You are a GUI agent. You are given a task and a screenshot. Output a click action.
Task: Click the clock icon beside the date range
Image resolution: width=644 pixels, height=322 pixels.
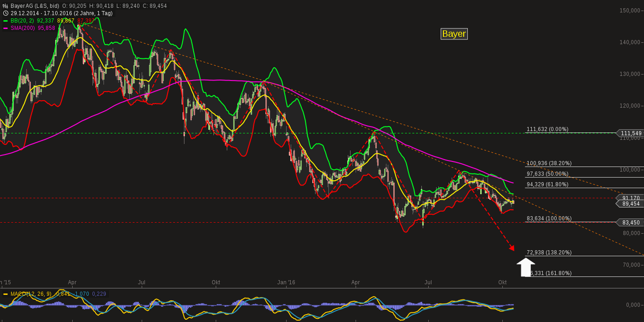(x=5, y=13)
